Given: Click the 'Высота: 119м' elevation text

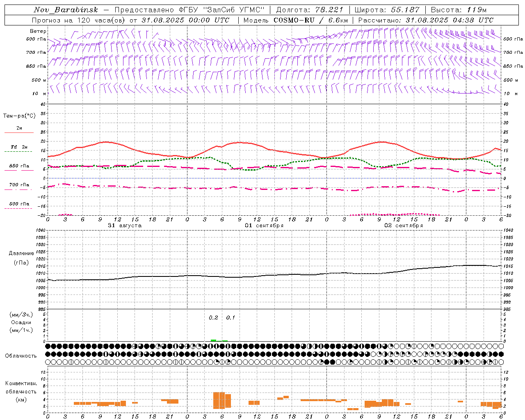Looking at the screenshot, I should (x=459, y=10).
